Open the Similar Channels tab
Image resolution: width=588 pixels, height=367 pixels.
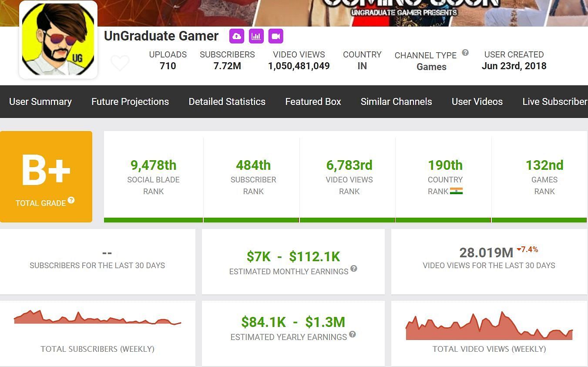click(x=396, y=101)
